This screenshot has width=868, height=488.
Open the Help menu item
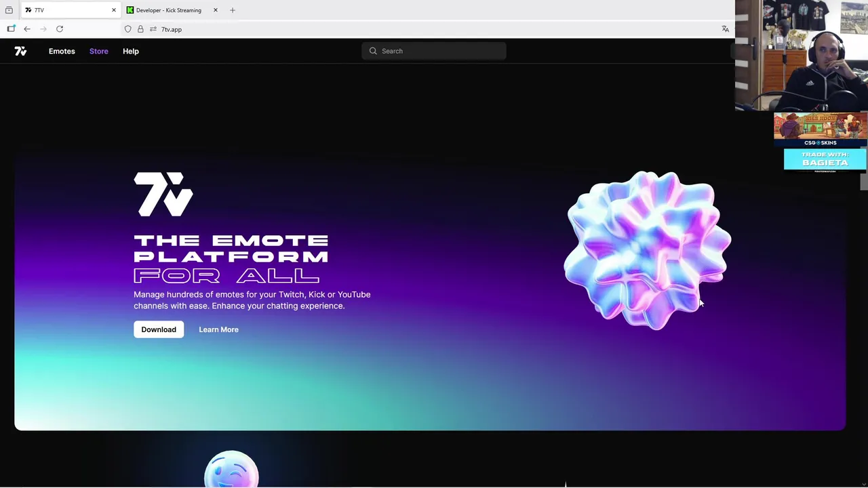coord(131,51)
